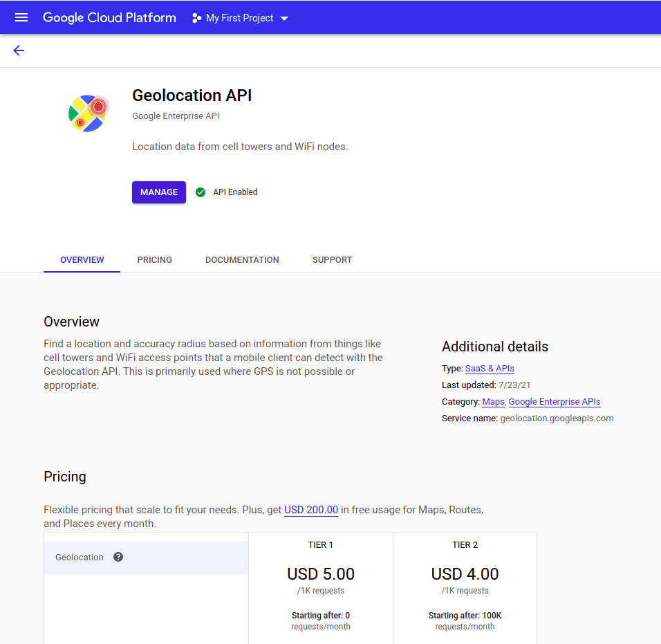This screenshot has width=661, height=644.
Task: Click the Geolocation API logo
Action: coord(89,113)
